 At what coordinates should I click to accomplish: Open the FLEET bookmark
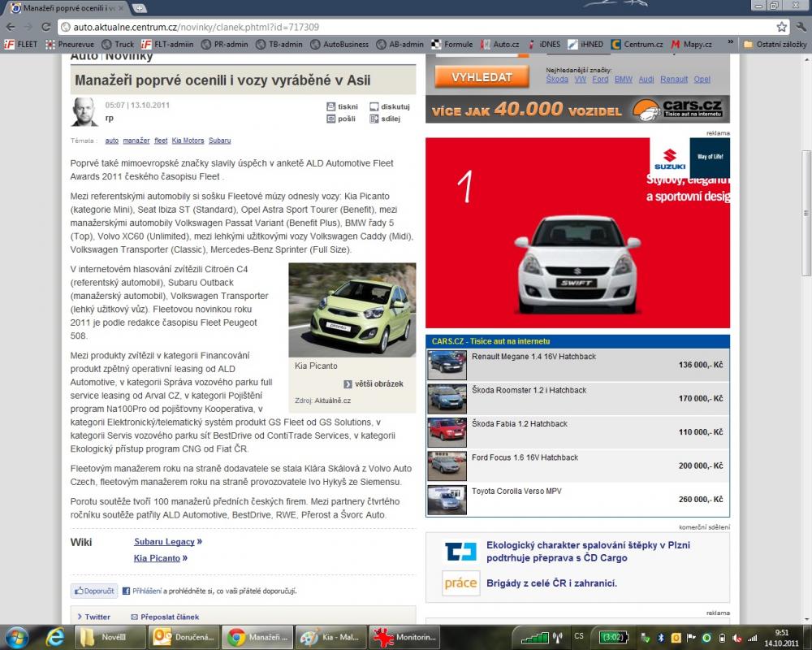pyautogui.click(x=21, y=44)
